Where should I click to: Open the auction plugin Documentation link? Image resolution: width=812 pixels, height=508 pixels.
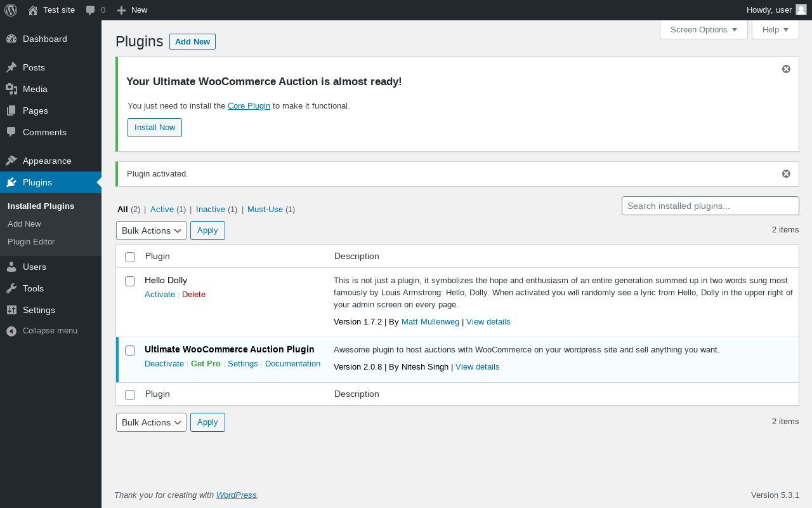(292, 363)
